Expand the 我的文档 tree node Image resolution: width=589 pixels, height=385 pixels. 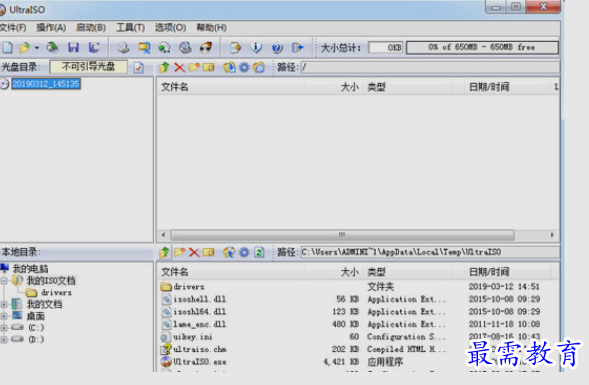pyautogui.click(x=4, y=304)
